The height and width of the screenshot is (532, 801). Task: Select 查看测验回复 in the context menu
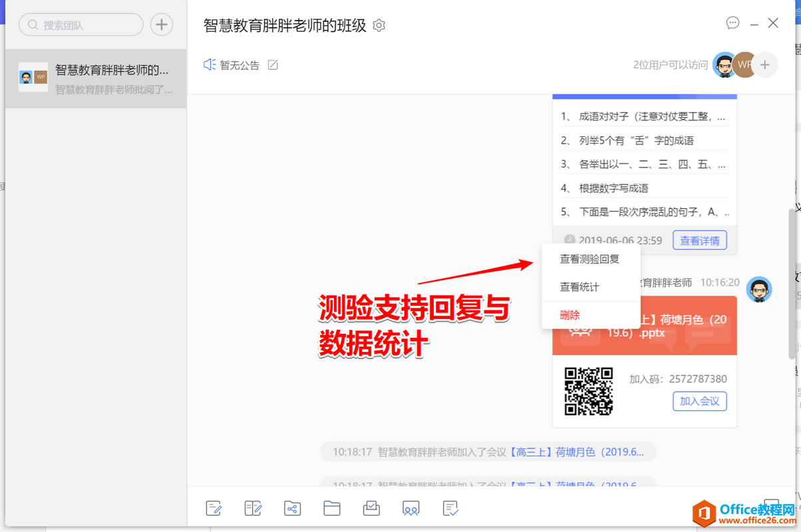589,259
